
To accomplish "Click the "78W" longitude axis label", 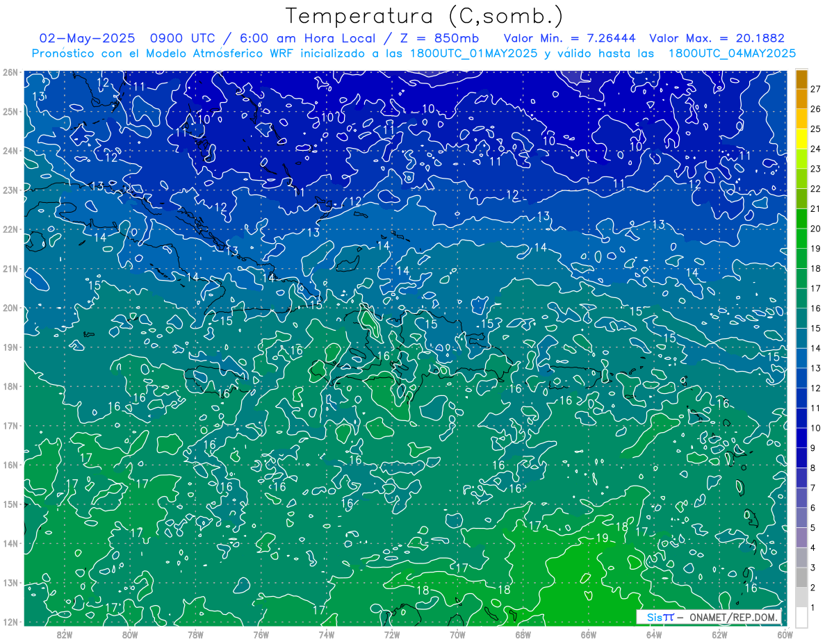I will coord(195,634).
